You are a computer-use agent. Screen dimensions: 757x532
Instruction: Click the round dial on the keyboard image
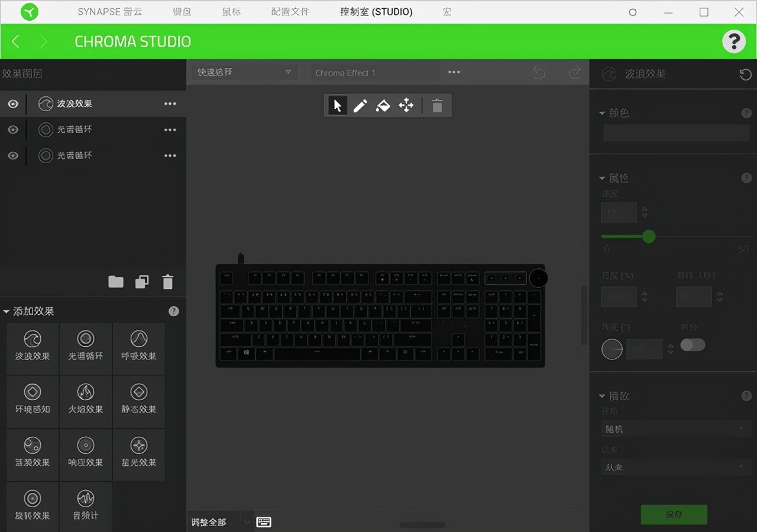[538, 278]
